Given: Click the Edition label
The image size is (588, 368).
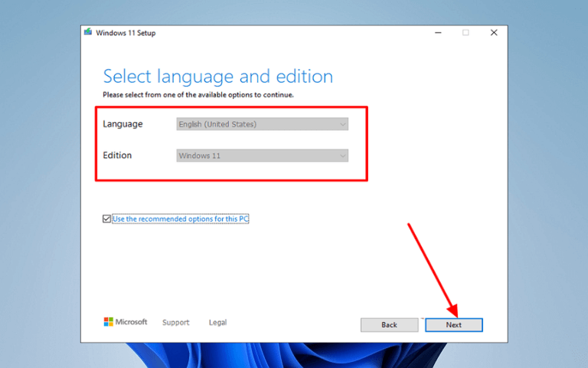Looking at the screenshot, I should (x=117, y=156).
